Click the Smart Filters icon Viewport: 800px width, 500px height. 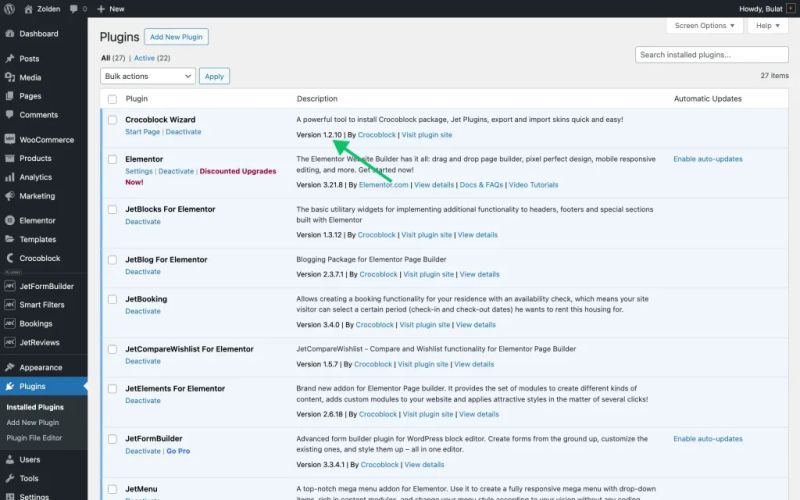10,305
